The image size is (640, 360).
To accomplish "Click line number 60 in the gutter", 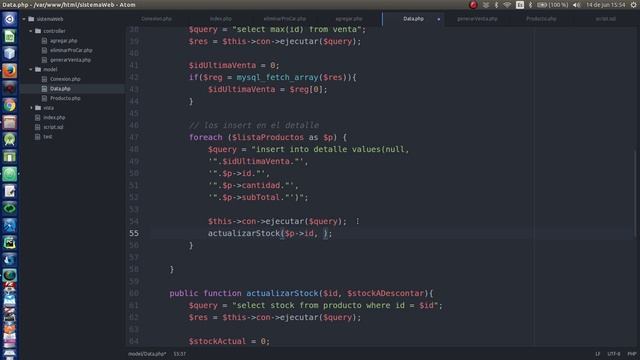I will point(134,293).
